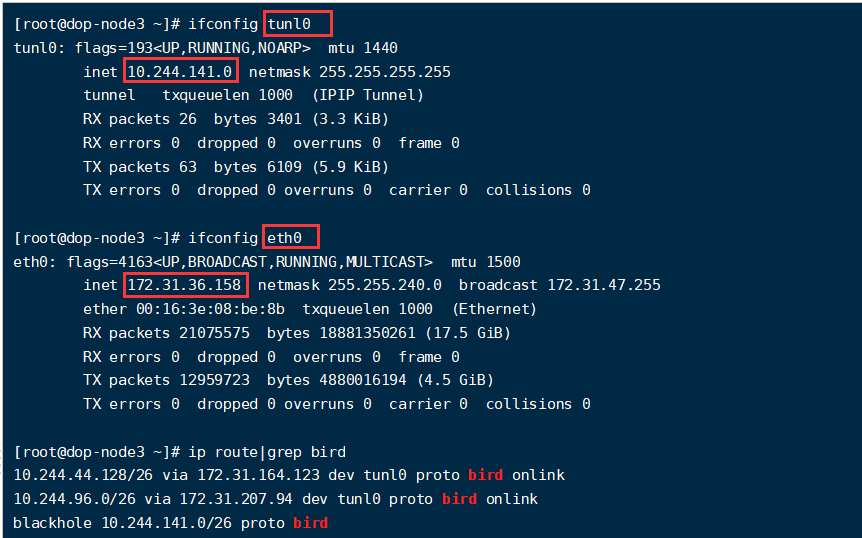The height and width of the screenshot is (538, 862).
Task: Click the broadcast address 172.31.47.255
Action: click(604, 285)
